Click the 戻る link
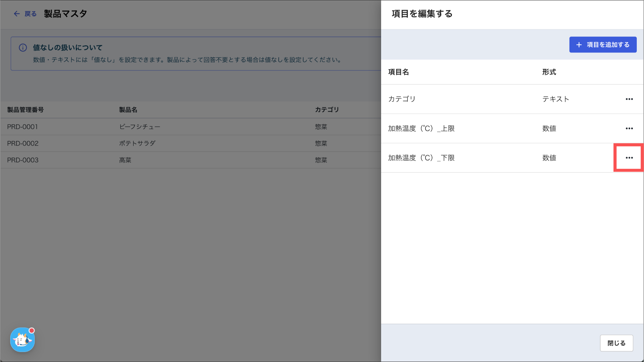 (x=31, y=14)
